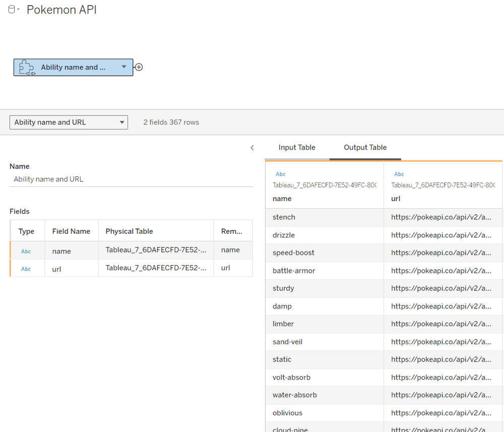Open the data source cylinder icon menu

click(13, 10)
